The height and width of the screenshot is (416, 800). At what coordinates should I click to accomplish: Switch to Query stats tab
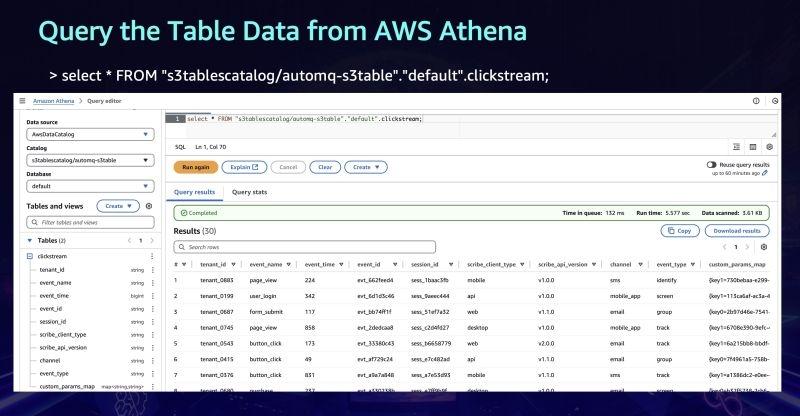[249, 192]
